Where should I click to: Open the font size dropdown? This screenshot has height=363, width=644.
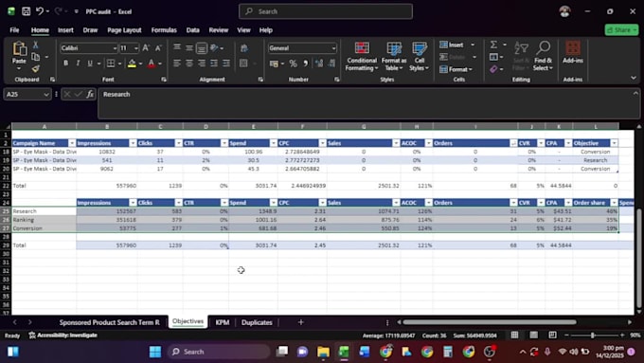tap(136, 48)
